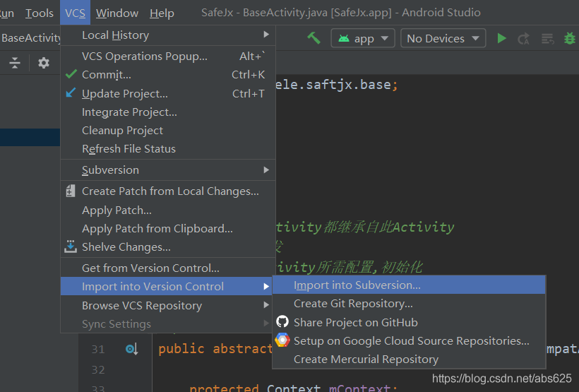
Task: Click the Debug app bug icon
Action: click(x=570, y=38)
